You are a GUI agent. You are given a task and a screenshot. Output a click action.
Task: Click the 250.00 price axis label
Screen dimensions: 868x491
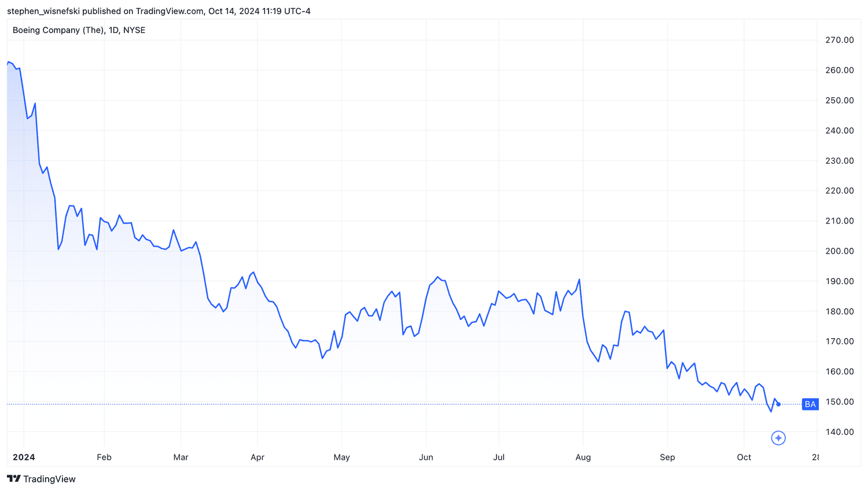pyautogui.click(x=839, y=100)
